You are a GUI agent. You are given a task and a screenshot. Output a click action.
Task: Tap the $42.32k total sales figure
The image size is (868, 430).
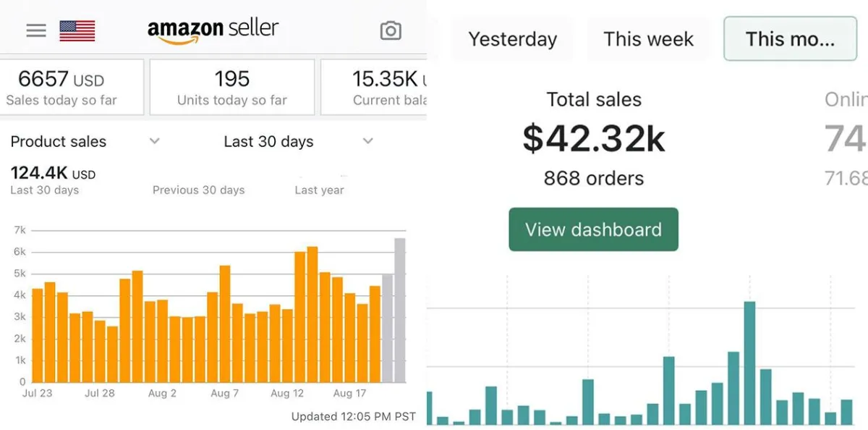(x=594, y=138)
